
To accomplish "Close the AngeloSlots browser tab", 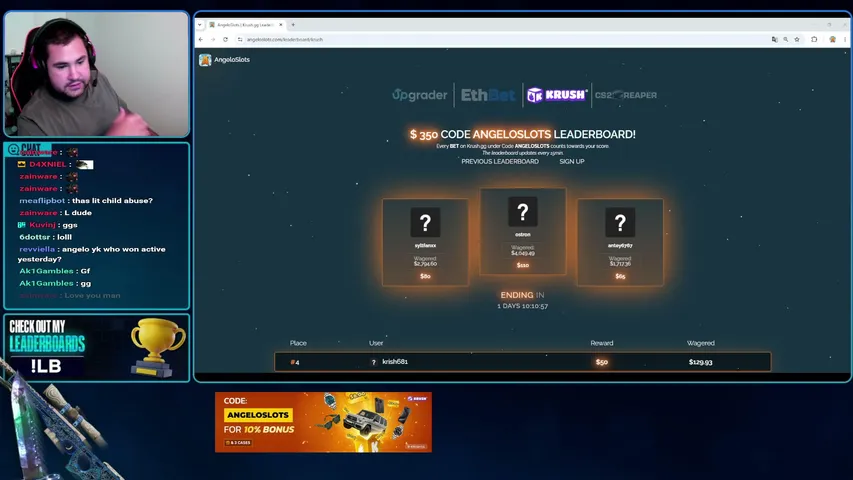I will click(x=281, y=24).
